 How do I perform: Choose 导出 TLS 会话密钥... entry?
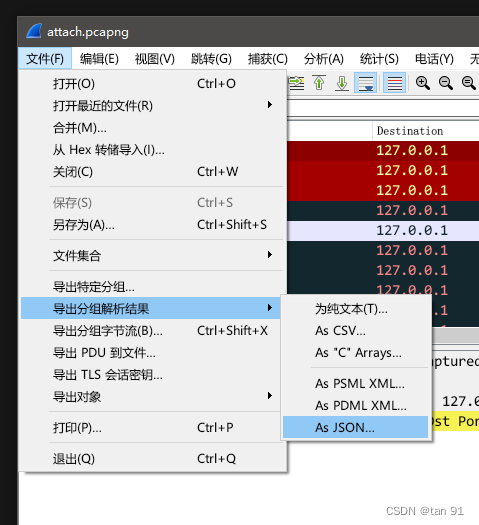click(152, 375)
